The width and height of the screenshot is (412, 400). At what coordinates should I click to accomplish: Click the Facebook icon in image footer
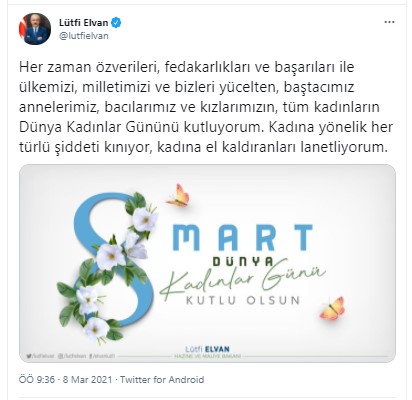[91, 356]
